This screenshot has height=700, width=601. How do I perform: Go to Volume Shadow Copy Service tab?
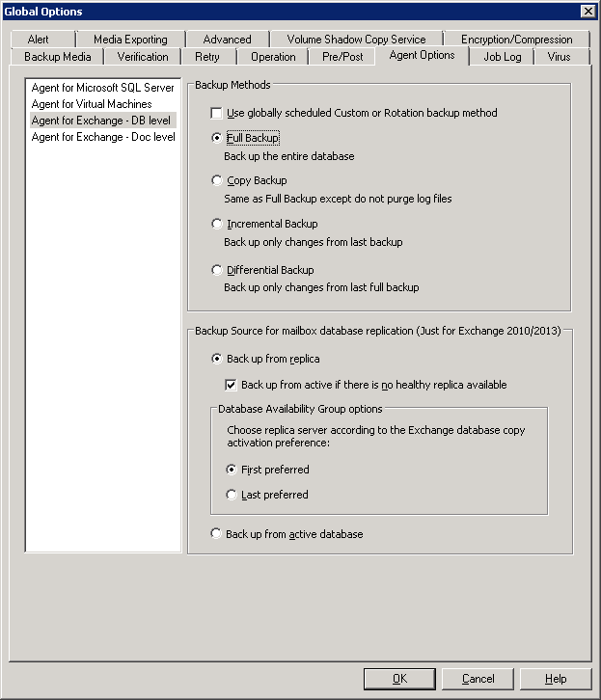[356, 40]
